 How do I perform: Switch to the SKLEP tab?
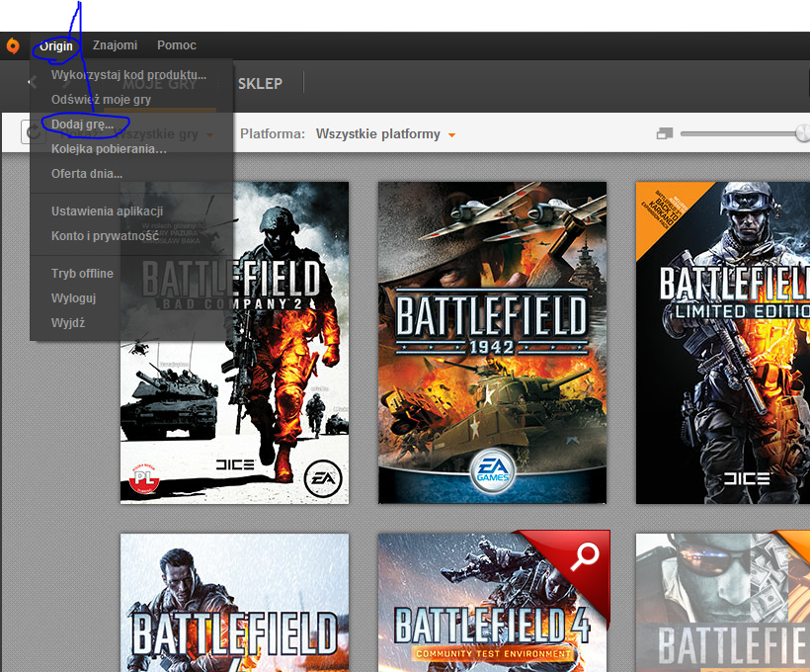click(x=260, y=84)
